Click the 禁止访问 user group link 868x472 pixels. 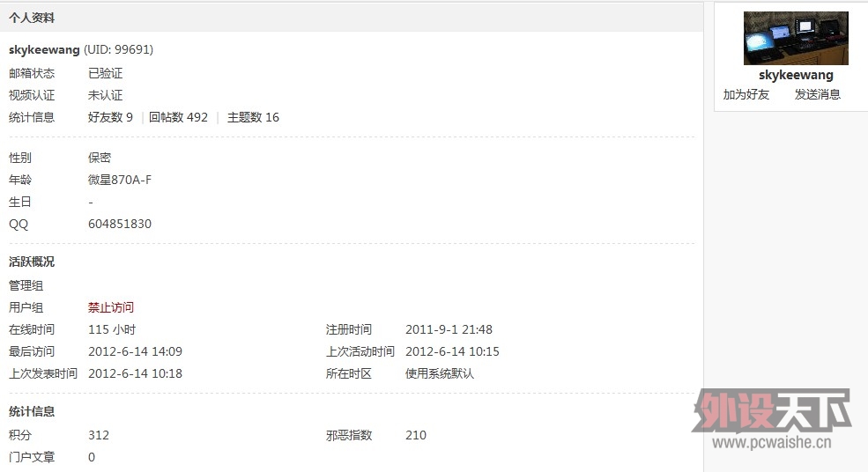click(x=111, y=307)
